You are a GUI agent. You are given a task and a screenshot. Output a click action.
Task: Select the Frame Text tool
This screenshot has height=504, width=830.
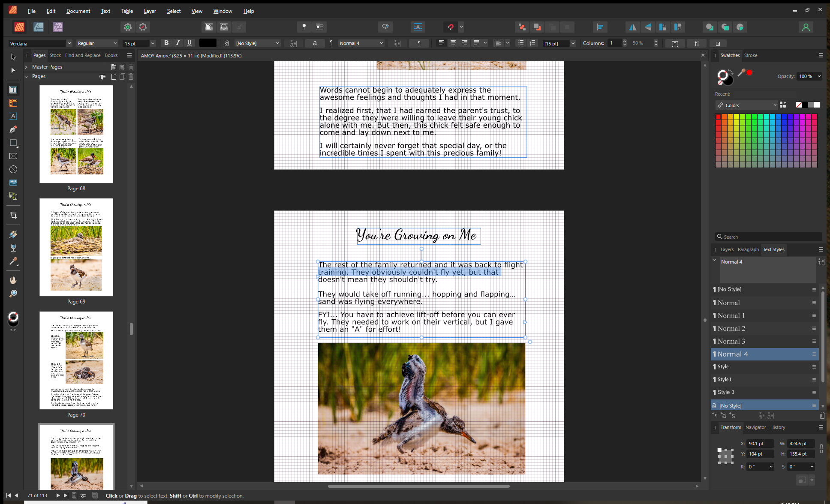13,90
